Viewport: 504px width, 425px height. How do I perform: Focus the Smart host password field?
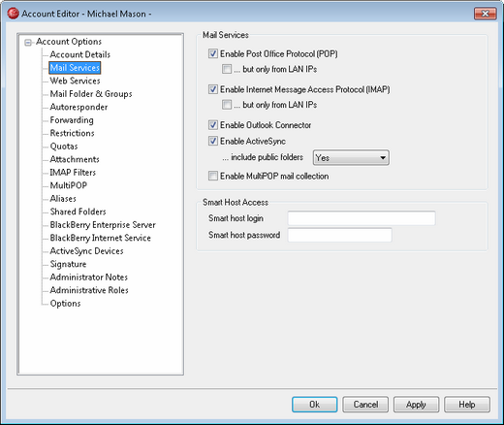point(339,235)
